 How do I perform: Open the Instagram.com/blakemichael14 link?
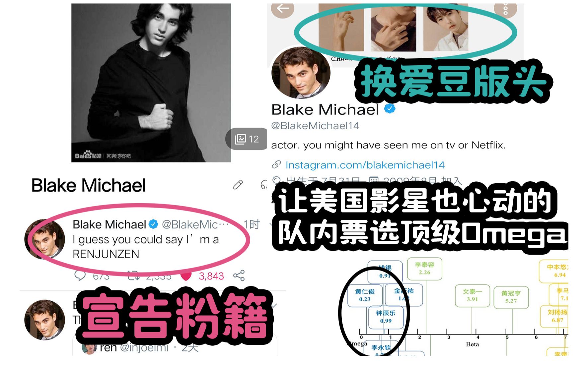click(x=365, y=165)
